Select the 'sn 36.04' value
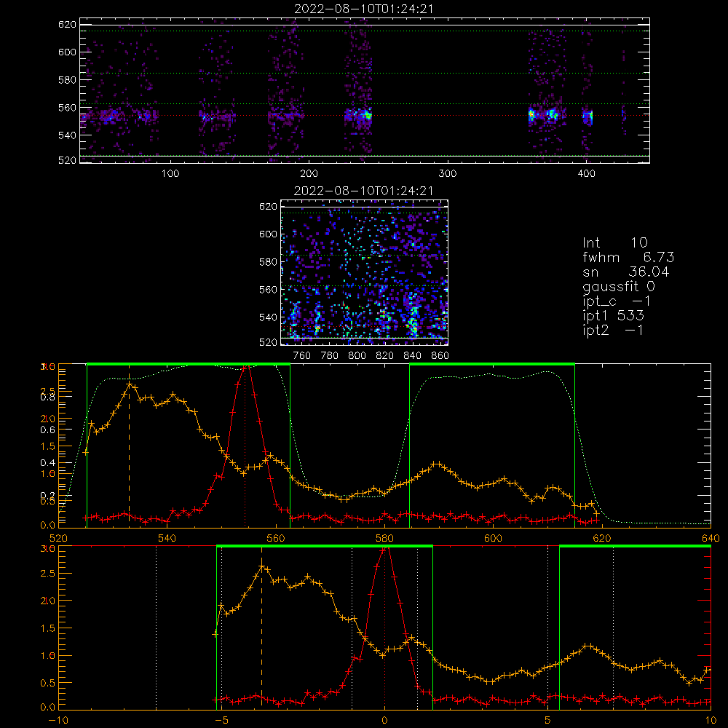Screen dimensions: 728x728 pos(626,272)
